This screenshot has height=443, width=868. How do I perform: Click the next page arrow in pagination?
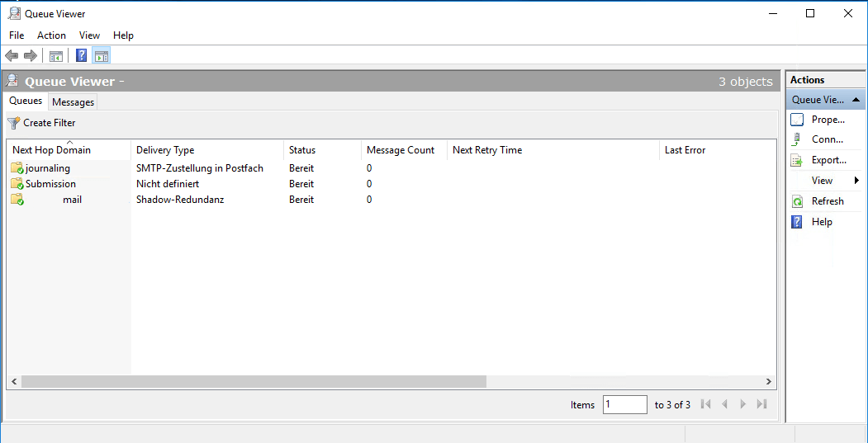743,404
